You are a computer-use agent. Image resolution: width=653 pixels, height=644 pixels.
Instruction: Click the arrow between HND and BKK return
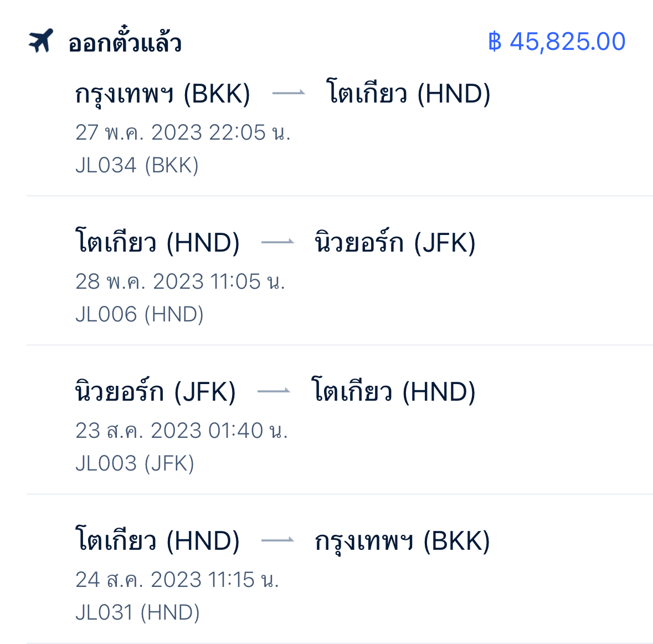point(278,540)
